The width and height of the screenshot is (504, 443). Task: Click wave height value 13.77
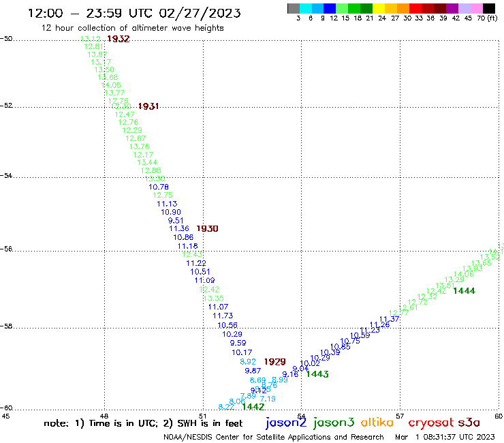click(x=114, y=93)
